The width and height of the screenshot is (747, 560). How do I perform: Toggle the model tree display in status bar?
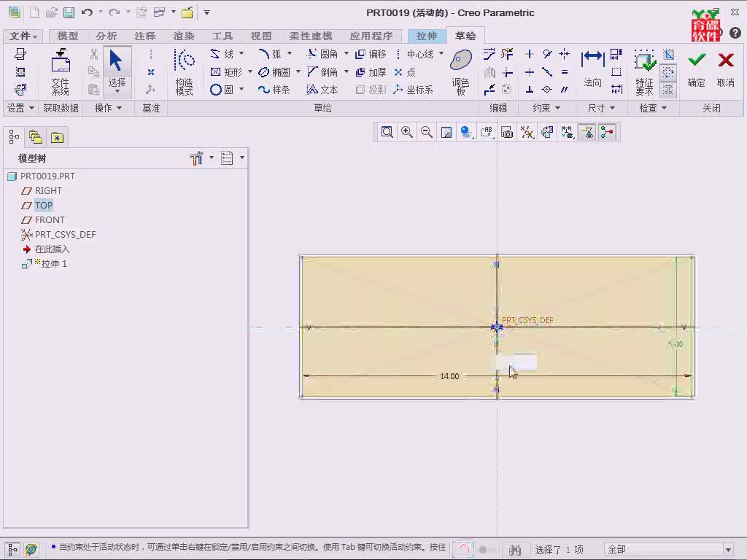click(12, 550)
